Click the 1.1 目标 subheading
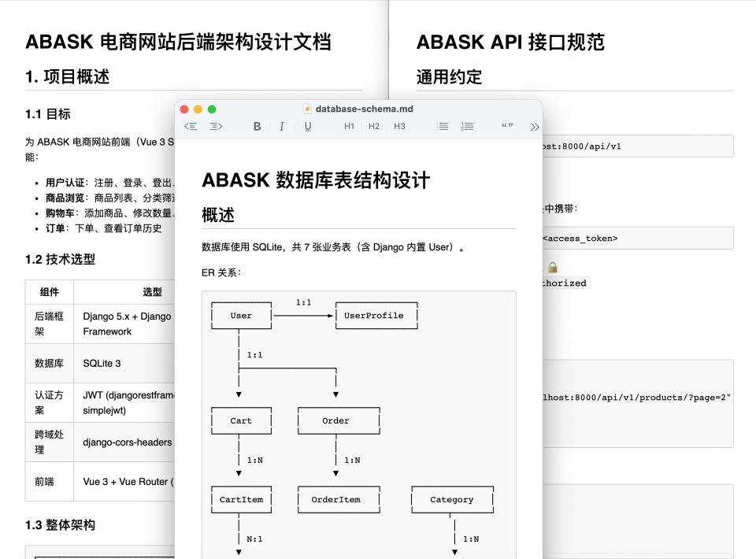 coord(48,114)
